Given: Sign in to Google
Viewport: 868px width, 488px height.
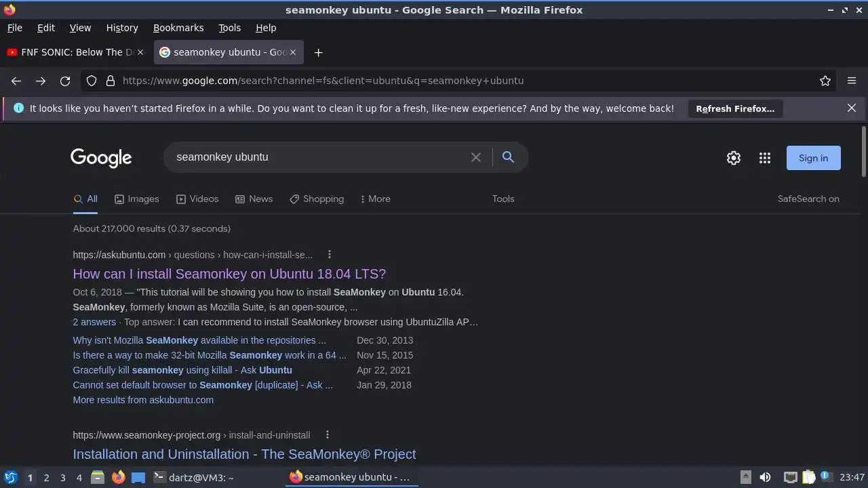Looking at the screenshot, I should pos(813,158).
